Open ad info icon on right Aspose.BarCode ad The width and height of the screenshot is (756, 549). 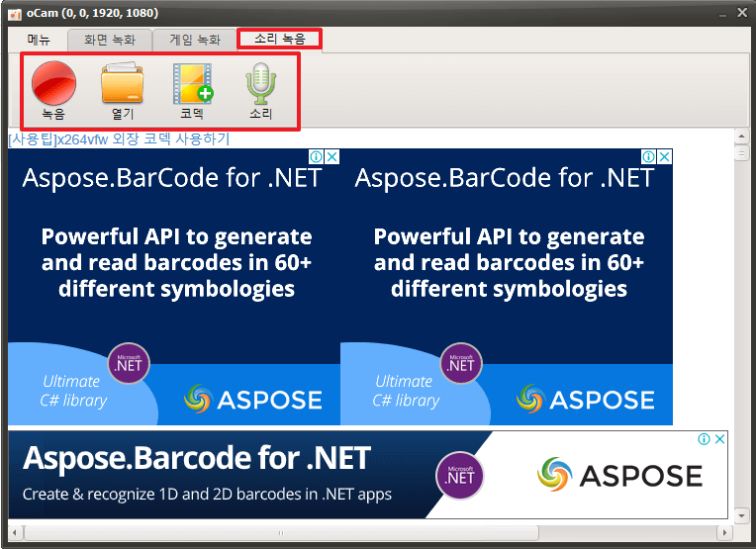(648, 156)
